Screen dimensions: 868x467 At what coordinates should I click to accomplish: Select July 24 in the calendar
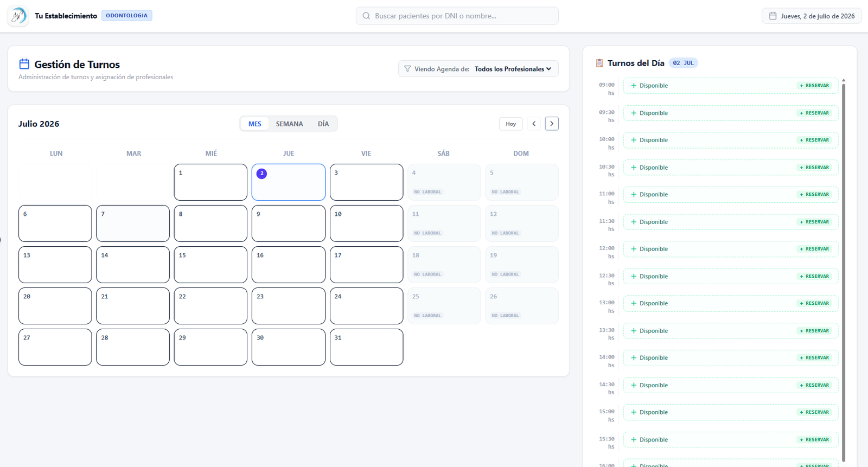(366, 306)
